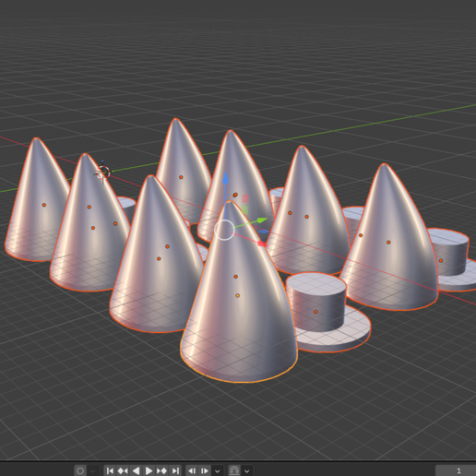Click the white circle move gizmo center
This screenshot has height=476, width=476.
pyautogui.click(x=224, y=230)
